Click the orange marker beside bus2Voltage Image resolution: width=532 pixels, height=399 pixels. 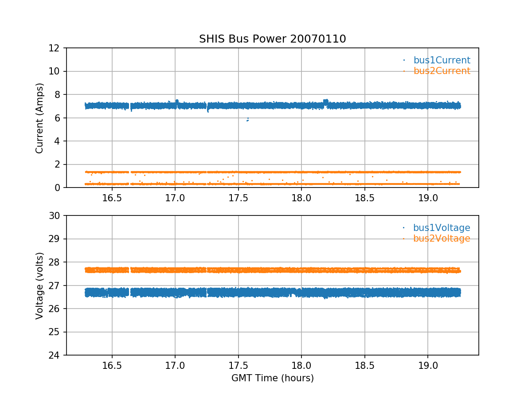pos(404,239)
